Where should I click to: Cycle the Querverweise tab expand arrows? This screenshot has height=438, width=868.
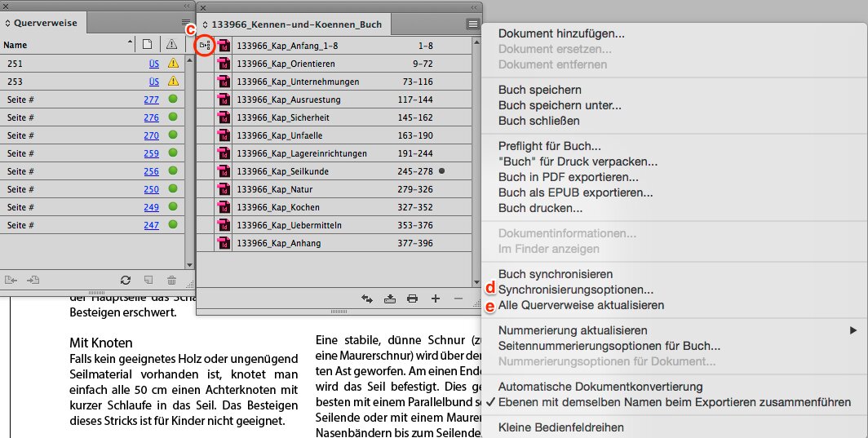coord(8,24)
